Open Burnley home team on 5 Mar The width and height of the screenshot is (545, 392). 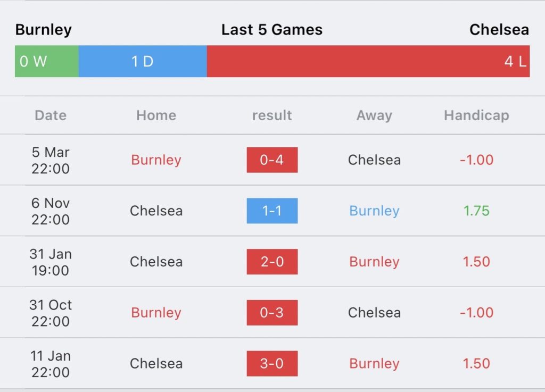tap(156, 160)
